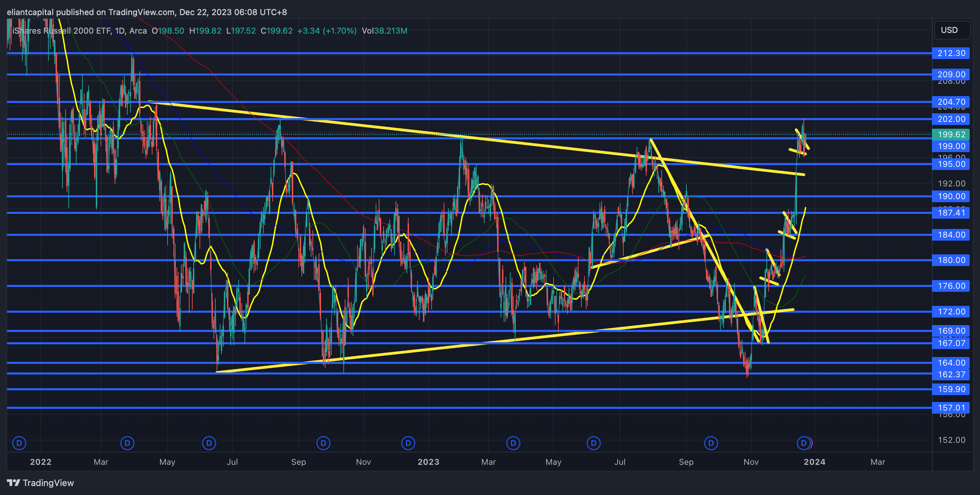Select the 176.00 price level label
The height and width of the screenshot is (495, 980).
coord(951,286)
